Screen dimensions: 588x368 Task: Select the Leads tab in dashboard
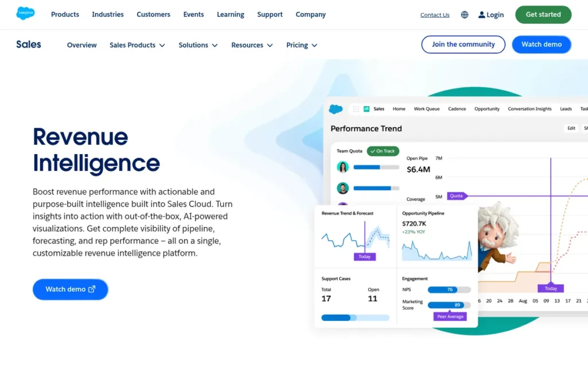[x=566, y=109]
